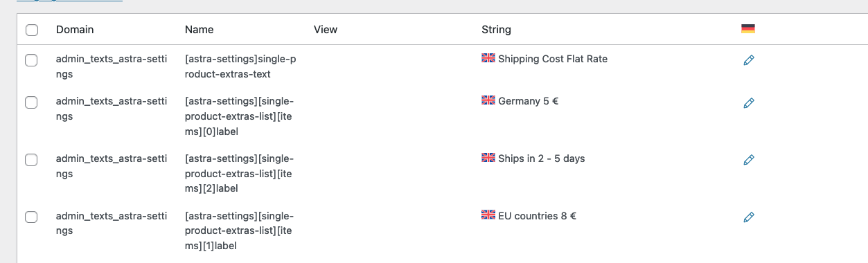Click the Shipping Cost Flat Rate string text

click(x=553, y=59)
